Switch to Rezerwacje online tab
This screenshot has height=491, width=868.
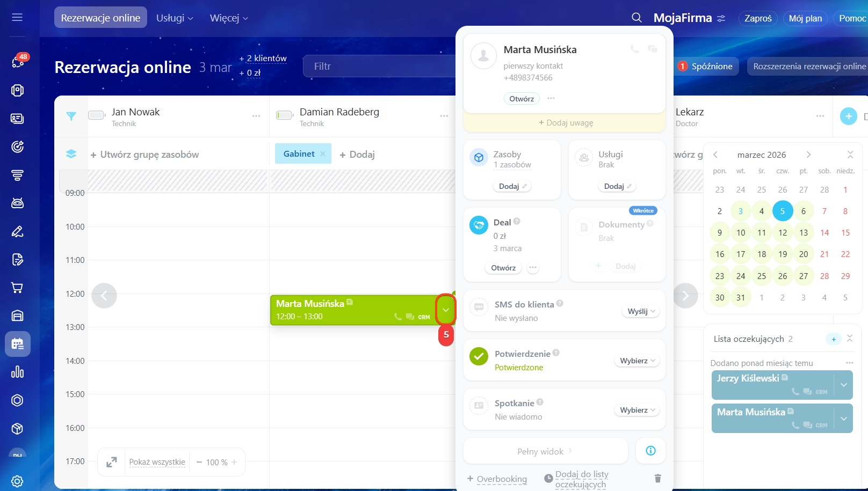tap(100, 18)
